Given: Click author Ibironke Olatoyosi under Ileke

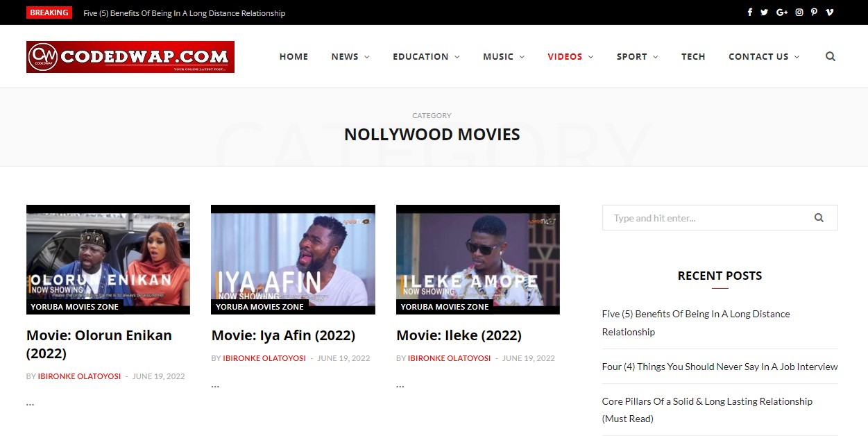Looking at the screenshot, I should point(449,358).
